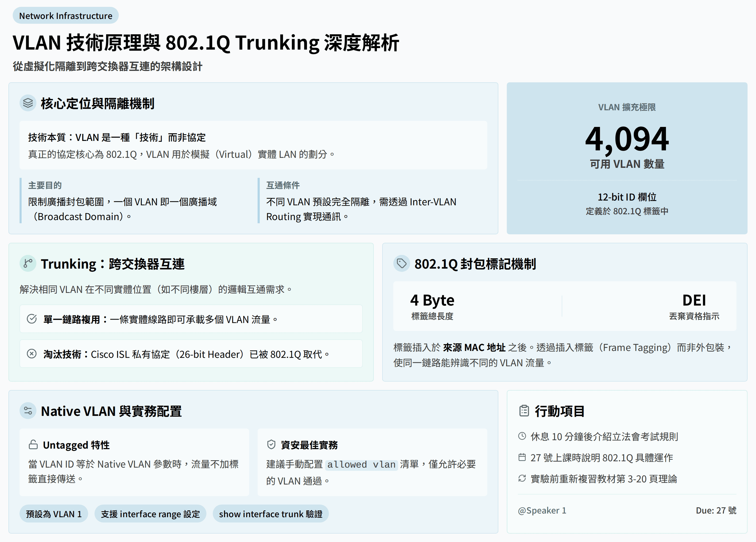Click the calendar icon beside 27 號上課 item
Image resolution: width=756 pixels, height=542 pixels.
tap(522, 457)
